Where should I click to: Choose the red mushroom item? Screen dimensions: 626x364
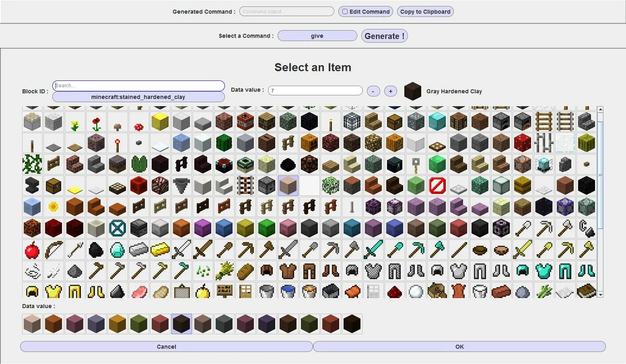[139, 121]
